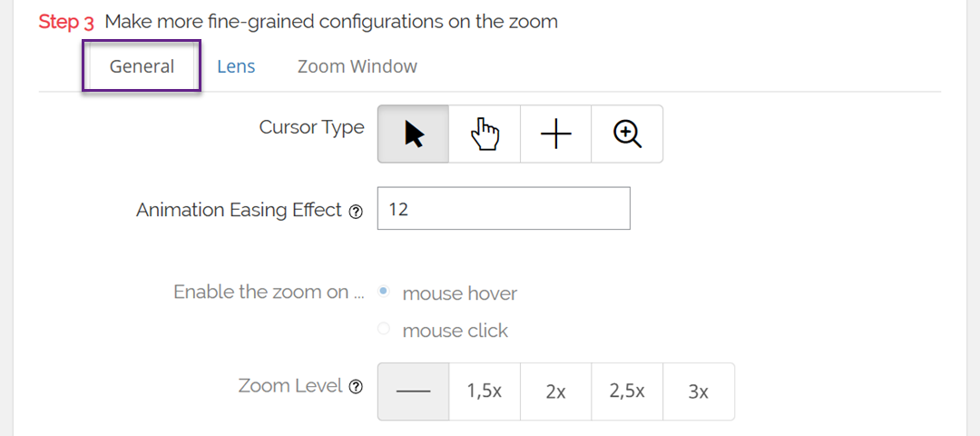Enable zoom on mouse hover

tap(384, 292)
